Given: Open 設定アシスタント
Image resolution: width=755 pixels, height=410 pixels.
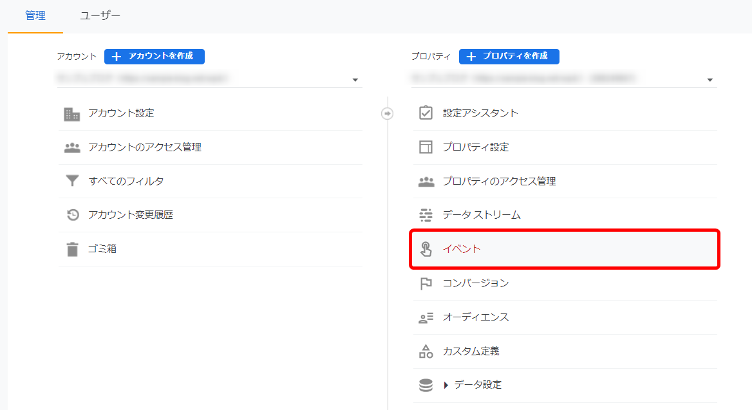Looking at the screenshot, I should tap(481, 113).
